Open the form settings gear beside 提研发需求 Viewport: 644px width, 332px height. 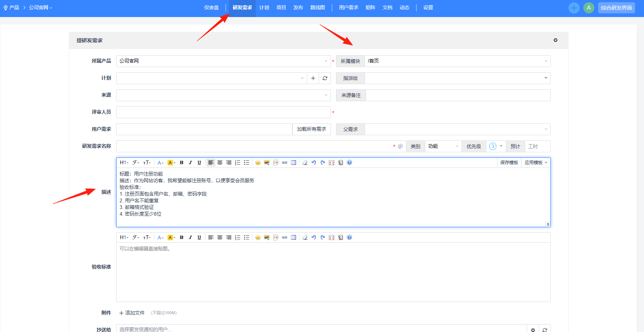point(556,40)
